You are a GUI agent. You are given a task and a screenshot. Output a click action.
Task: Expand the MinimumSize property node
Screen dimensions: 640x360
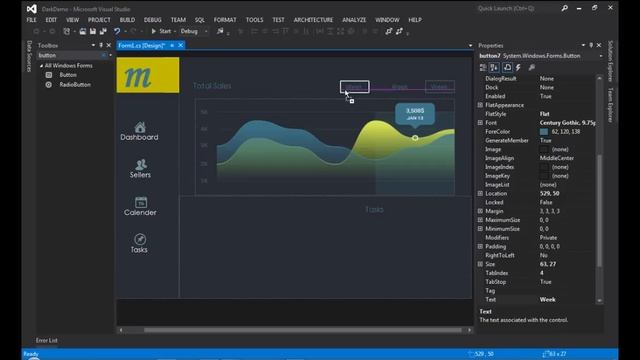pos(480,229)
